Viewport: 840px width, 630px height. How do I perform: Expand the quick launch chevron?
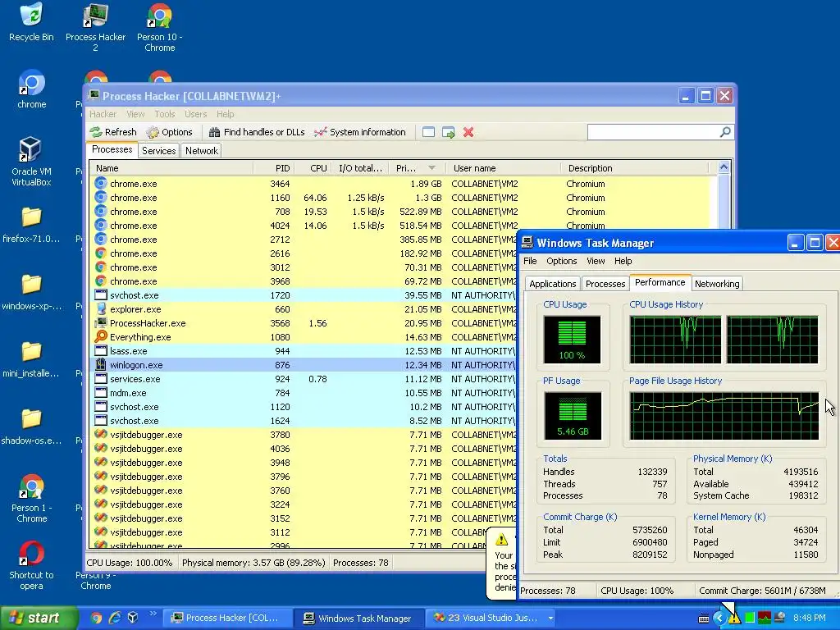[x=153, y=614]
